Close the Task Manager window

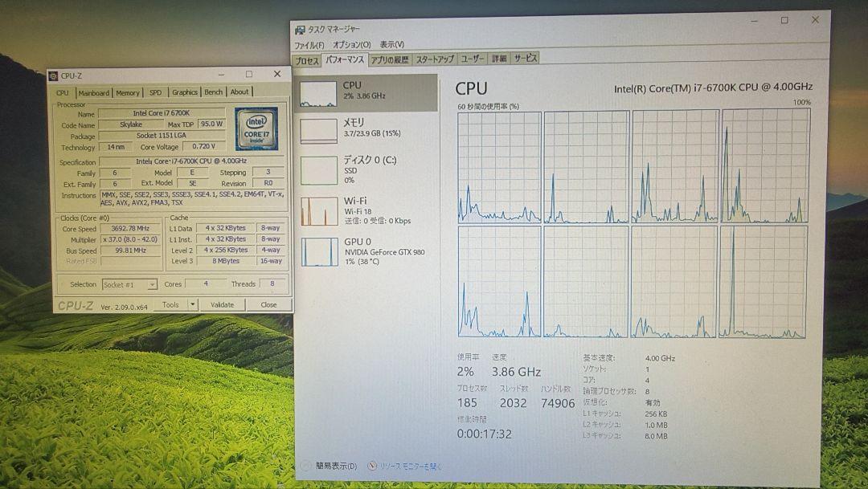click(x=815, y=20)
